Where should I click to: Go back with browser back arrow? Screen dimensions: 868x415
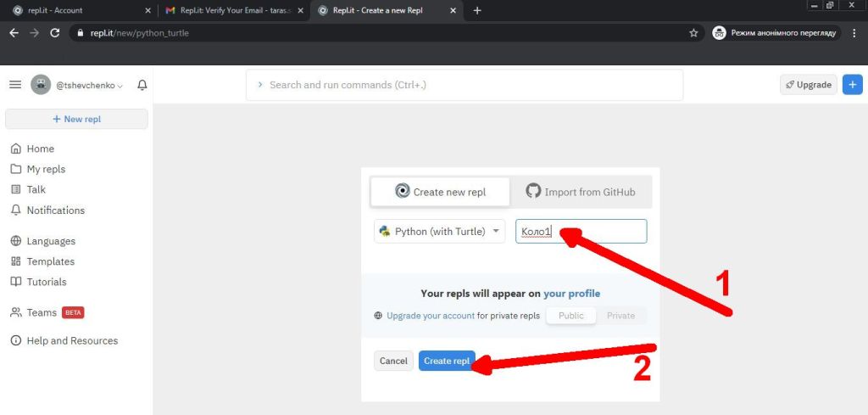tap(14, 33)
